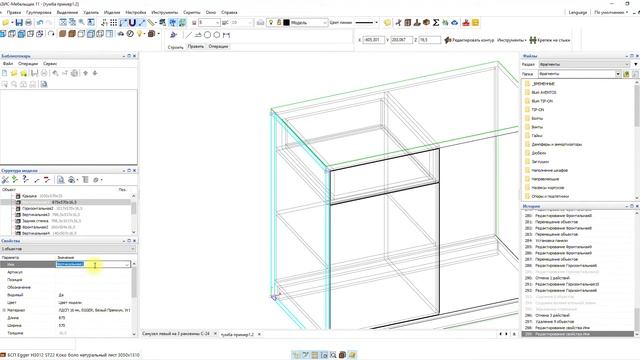Click the yellow panel icon after red stamp

(475, 22)
